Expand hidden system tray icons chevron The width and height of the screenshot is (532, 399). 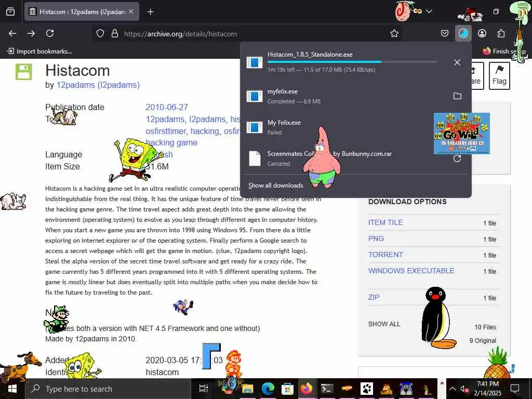pyautogui.click(x=453, y=389)
